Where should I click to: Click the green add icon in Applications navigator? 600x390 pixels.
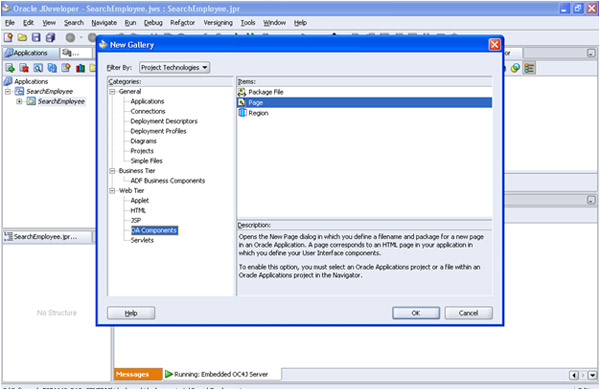coord(10,68)
